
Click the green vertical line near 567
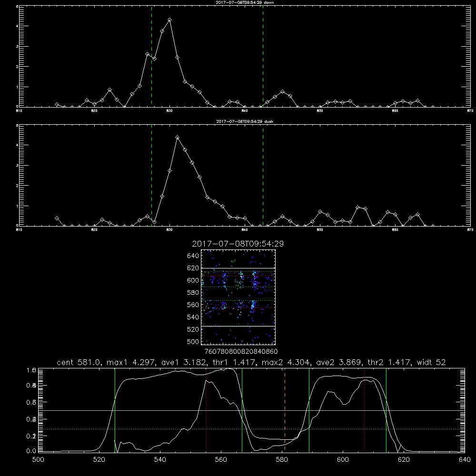coord(242,410)
